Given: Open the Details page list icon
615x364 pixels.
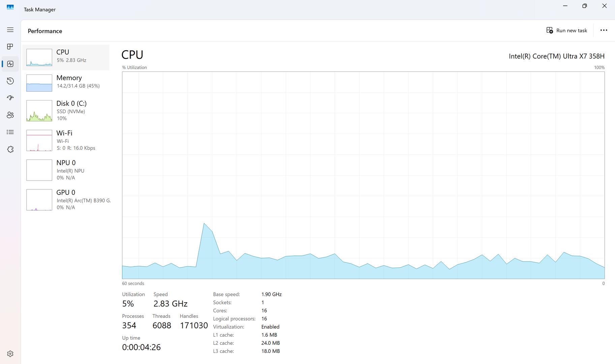Looking at the screenshot, I should click(10, 132).
